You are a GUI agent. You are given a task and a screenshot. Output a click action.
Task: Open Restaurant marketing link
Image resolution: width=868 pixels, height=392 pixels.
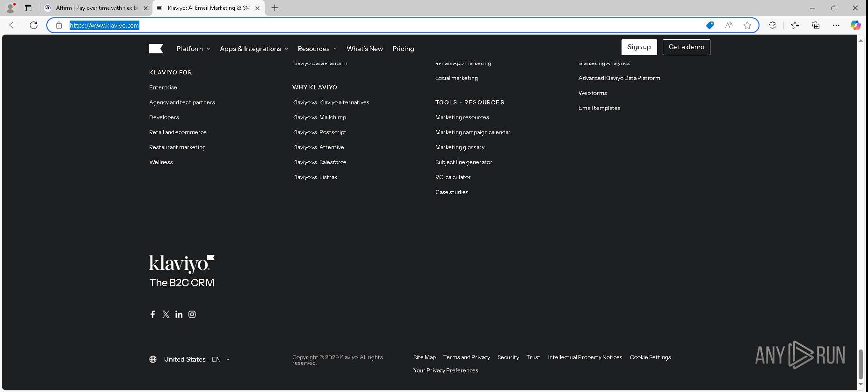click(x=177, y=147)
